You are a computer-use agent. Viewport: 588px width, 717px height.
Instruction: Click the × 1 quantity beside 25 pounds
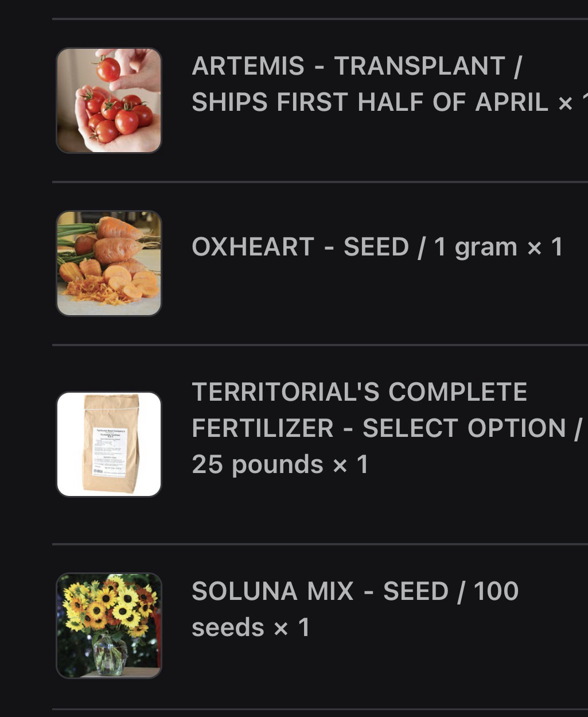[351, 464]
